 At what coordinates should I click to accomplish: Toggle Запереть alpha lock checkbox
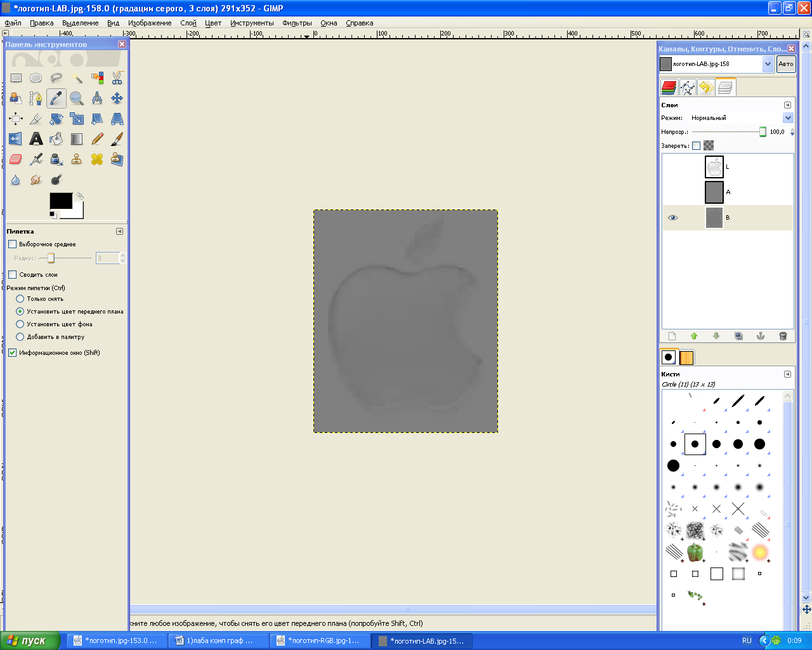coord(696,145)
